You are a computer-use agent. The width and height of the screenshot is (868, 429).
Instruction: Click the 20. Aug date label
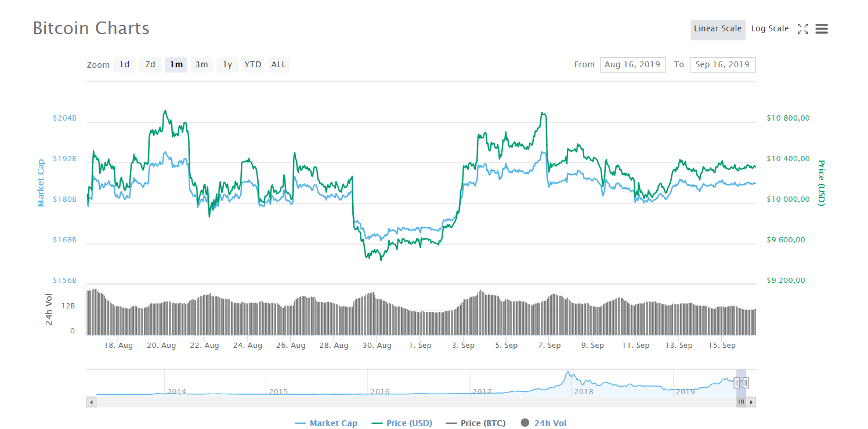pos(161,346)
